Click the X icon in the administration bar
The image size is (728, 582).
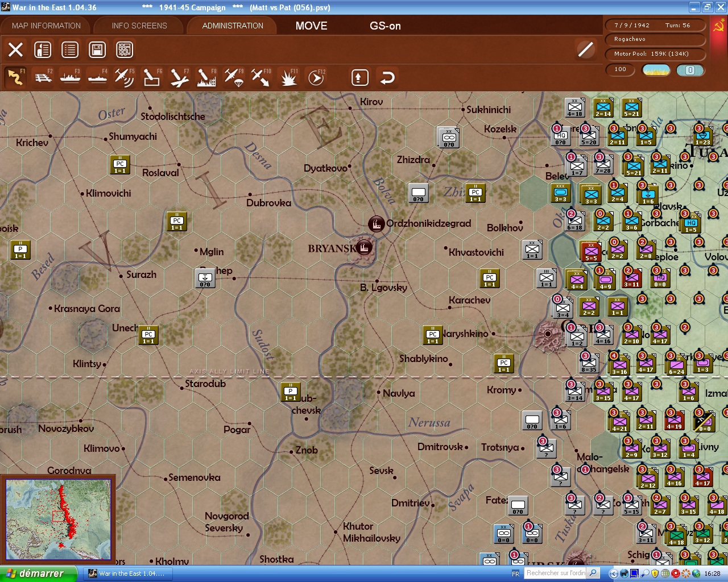(x=15, y=49)
